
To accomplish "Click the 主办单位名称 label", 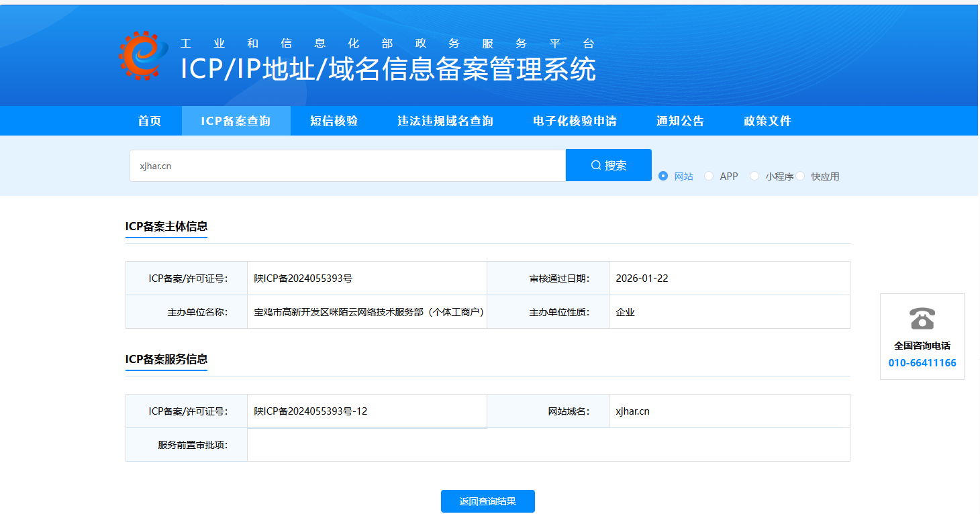I will point(197,312).
